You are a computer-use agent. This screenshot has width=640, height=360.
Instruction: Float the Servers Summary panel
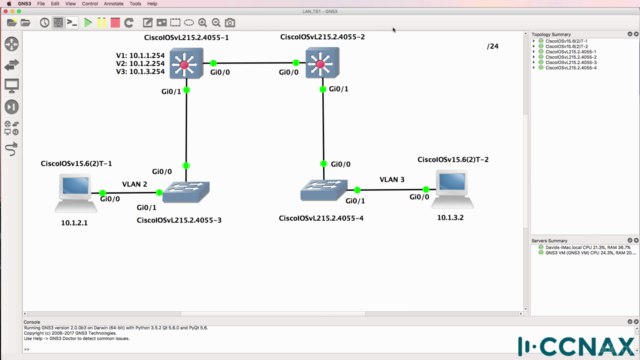coord(630,240)
